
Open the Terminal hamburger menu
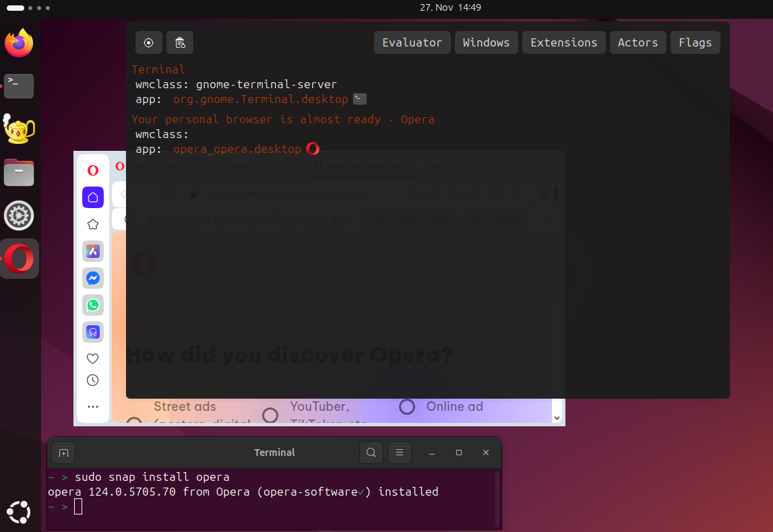point(399,453)
